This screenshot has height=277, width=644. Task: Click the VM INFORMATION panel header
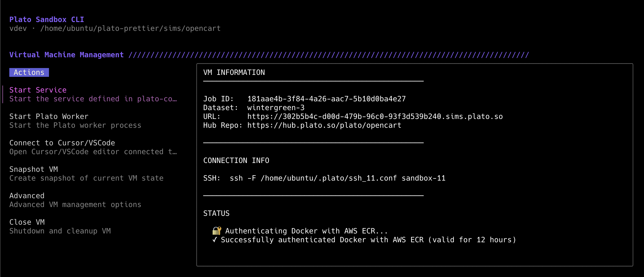tap(234, 72)
